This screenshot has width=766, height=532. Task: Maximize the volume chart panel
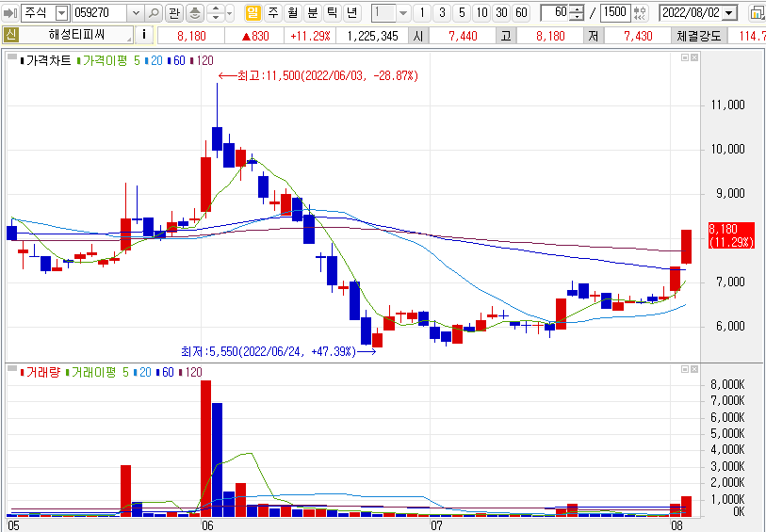coord(685,369)
